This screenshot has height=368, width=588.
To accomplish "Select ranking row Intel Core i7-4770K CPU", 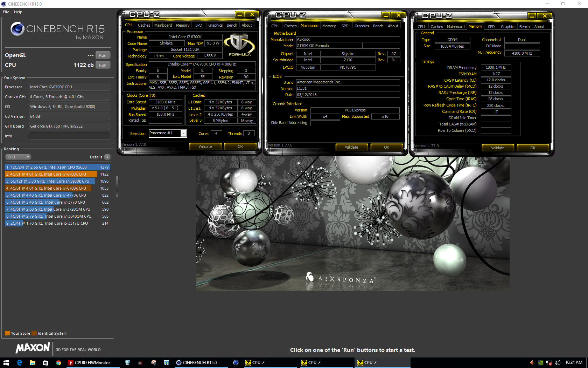I will pyautogui.click(x=57, y=195).
